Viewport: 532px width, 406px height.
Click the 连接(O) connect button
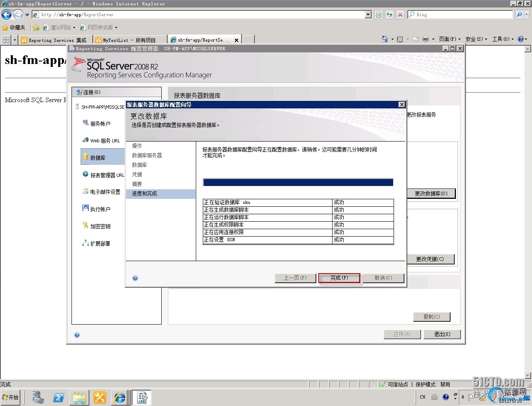88,92
